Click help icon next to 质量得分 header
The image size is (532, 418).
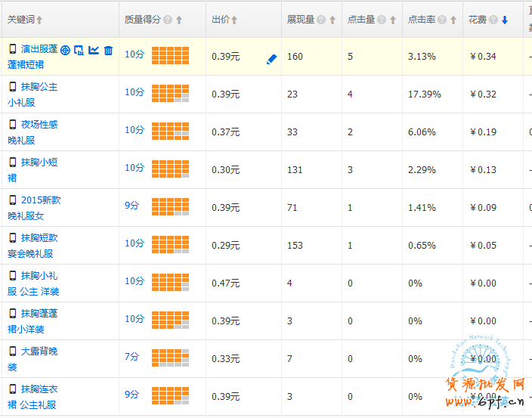click(x=168, y=20)
